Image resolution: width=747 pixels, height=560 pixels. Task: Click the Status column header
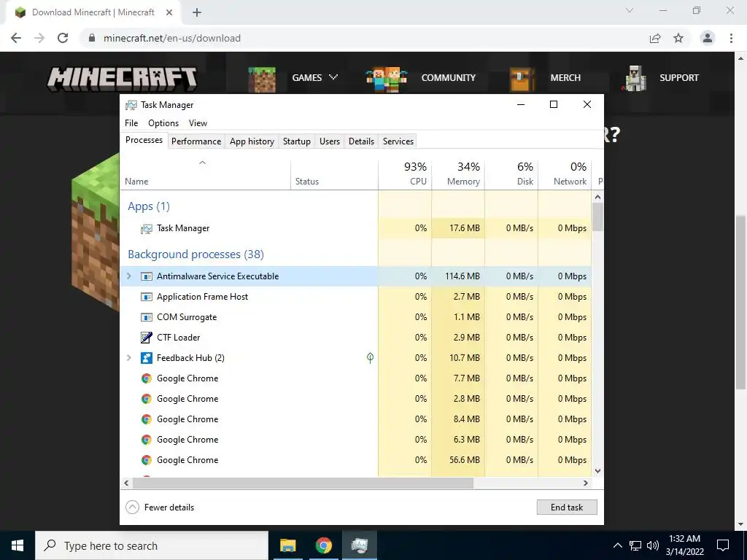pos(334,174)
